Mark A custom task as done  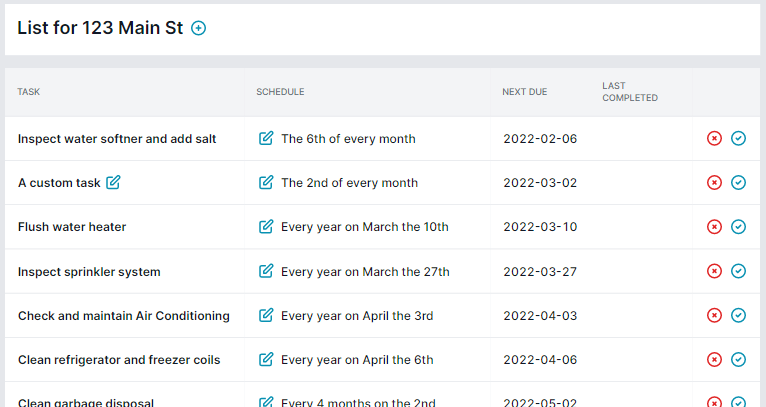[738, 183]
